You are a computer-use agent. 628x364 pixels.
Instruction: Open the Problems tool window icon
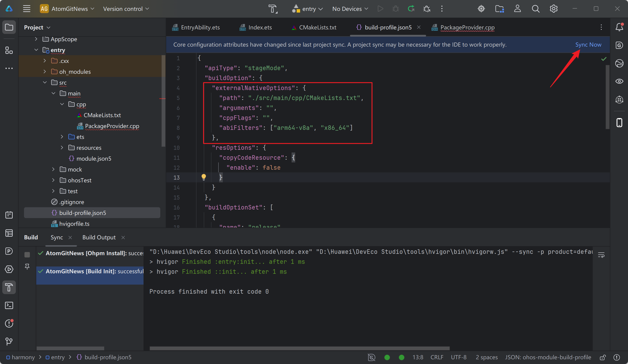coord(9,323)
